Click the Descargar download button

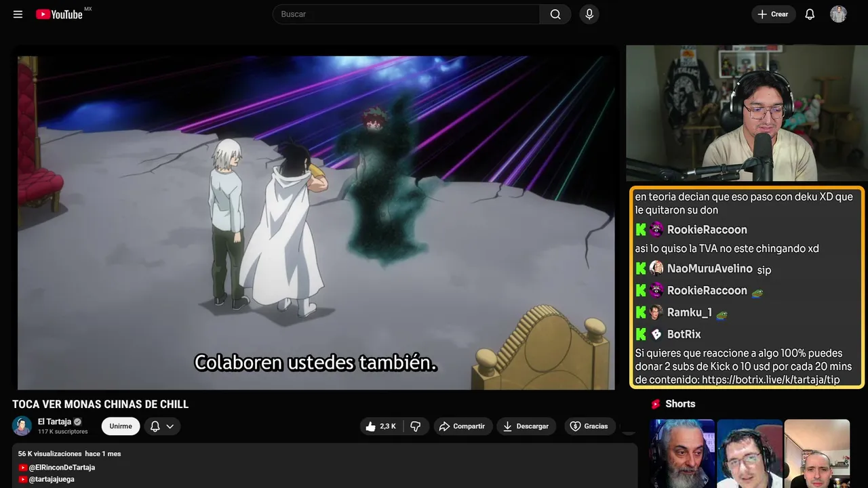(526, 426)
